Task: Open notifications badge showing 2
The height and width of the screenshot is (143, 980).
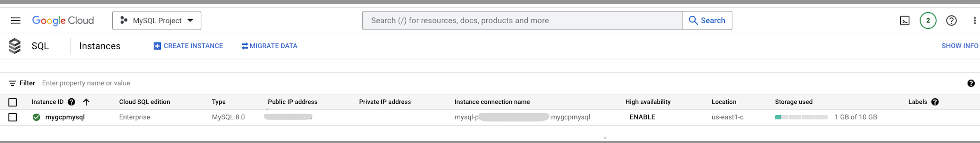Action: pos(928,21)
